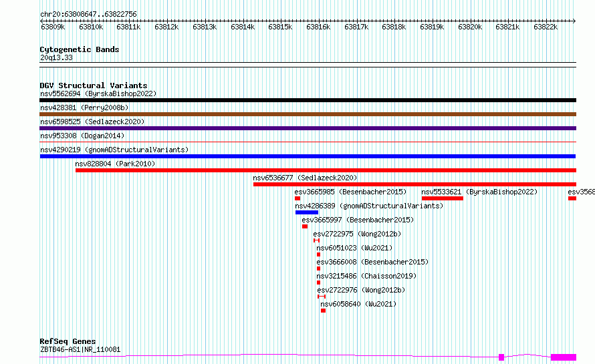The image size is (595, 364).
Task: Click the nsv6536677 Sedlazeck2020 red bar
Action: 414,184
